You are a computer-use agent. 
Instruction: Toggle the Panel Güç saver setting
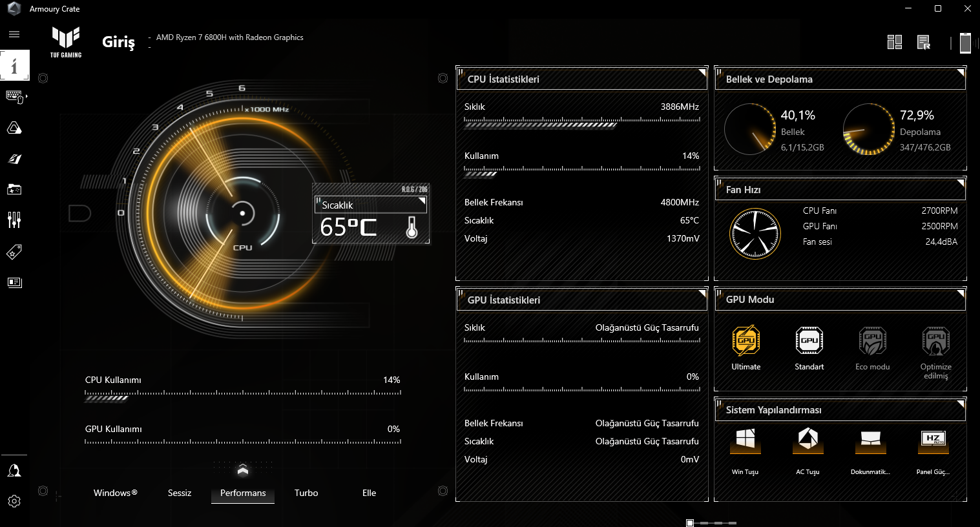[x=933, y=440]
